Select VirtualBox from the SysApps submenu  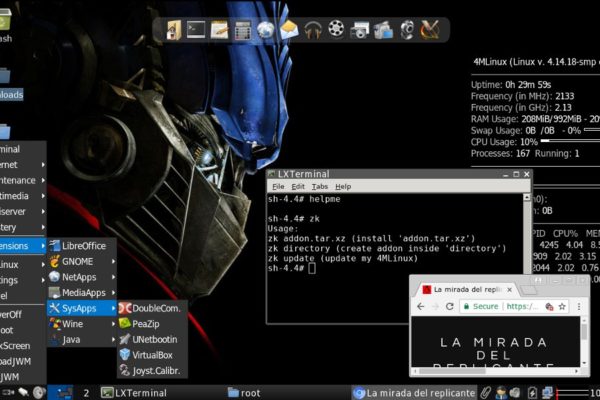(152, 354)
